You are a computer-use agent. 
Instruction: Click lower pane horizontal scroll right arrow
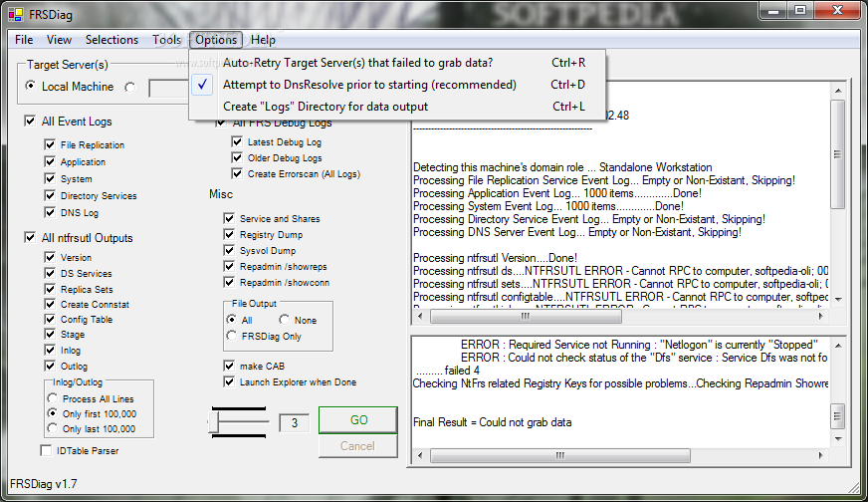click(820, 455)
